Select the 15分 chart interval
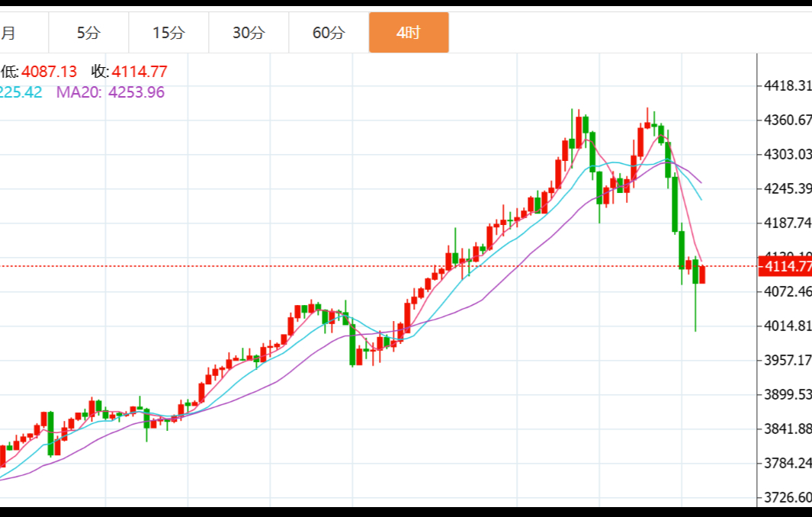Viewport: 812px width, 517px height. pyautogui.click(x=168, y=33)
